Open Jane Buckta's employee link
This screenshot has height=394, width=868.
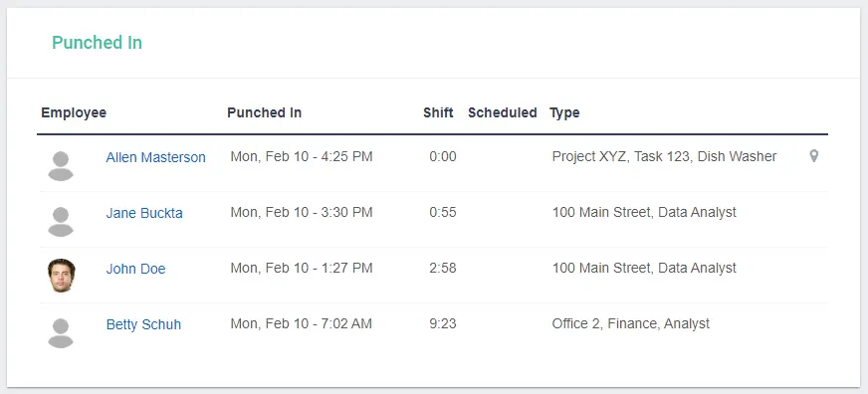coord(144,213)
